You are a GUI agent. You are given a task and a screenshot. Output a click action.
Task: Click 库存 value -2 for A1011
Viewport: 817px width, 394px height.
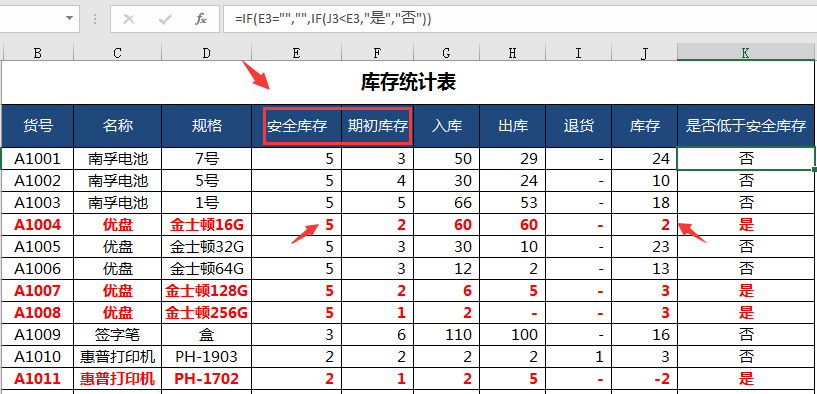(x=645, y=378)
